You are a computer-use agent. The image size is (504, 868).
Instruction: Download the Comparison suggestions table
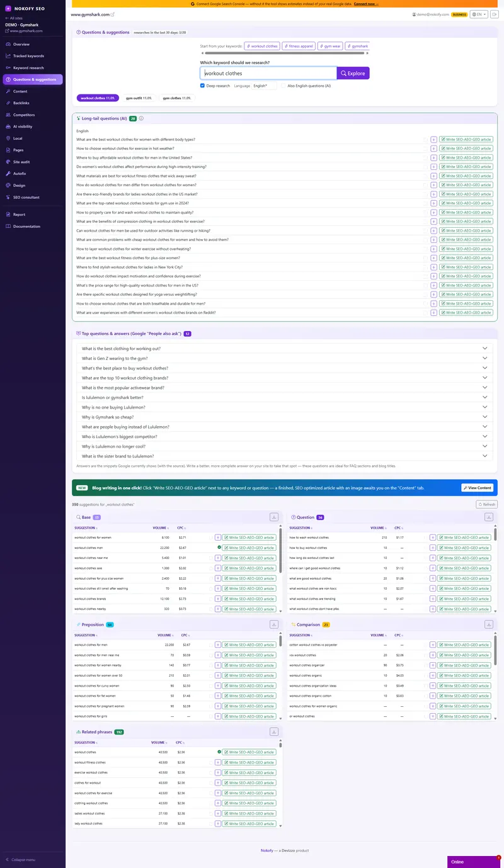(489, 624)
